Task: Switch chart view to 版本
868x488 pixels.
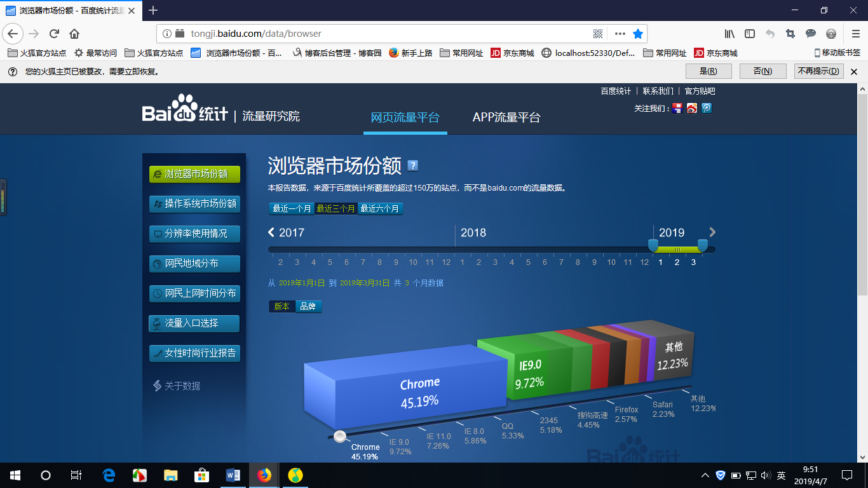Action: click(x=282, y=306)
